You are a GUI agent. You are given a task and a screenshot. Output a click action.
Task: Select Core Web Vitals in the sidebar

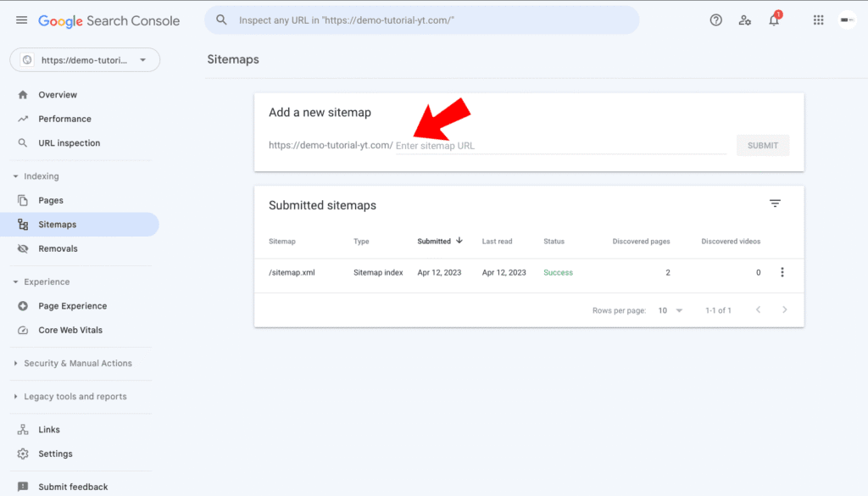tap(71, 330)
